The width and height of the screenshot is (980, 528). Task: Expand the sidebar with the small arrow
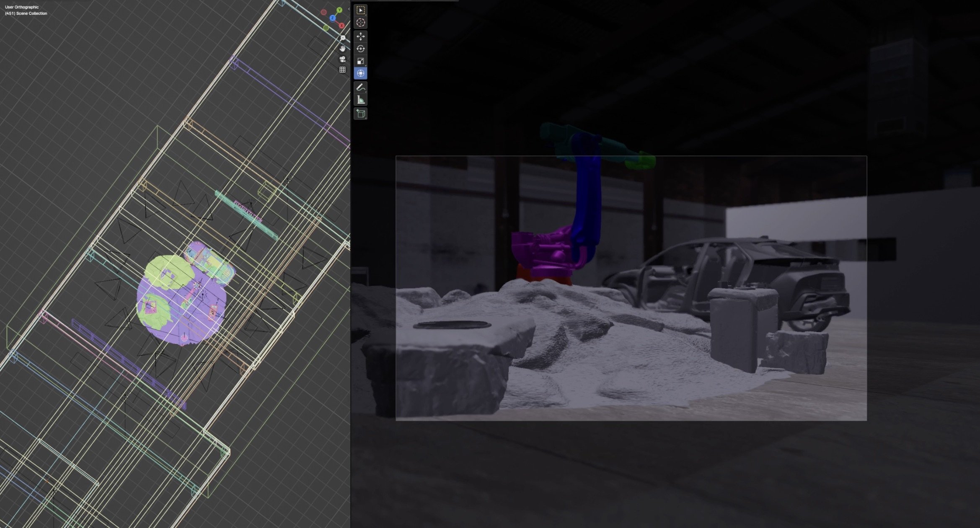coord(349,9)
